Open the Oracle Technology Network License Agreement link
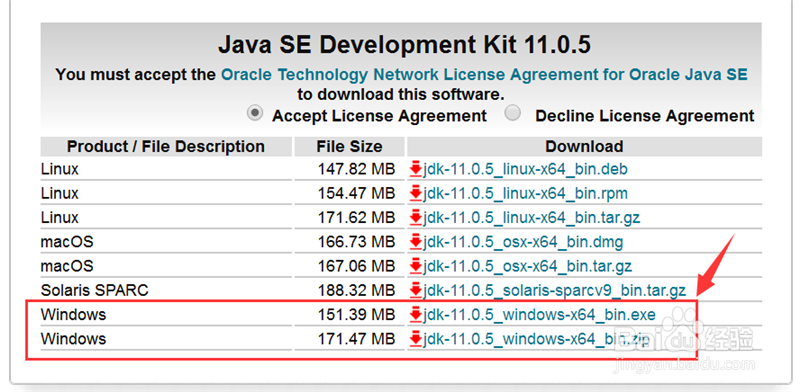Screen dimensions: 800x392 click(x=484, y=75)
